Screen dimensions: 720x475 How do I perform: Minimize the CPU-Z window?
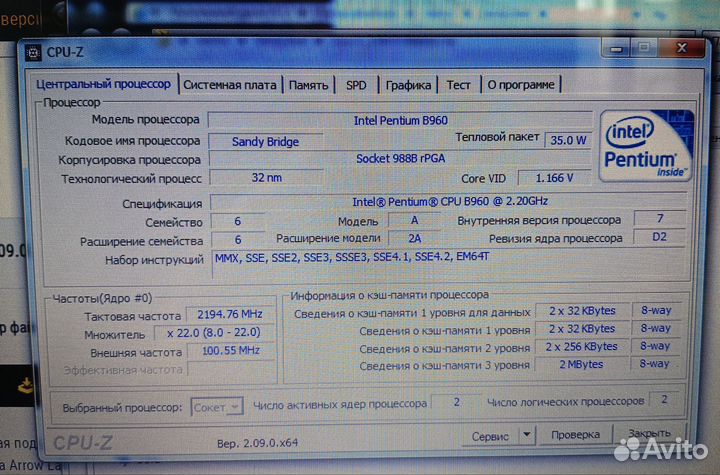tap(616, 48)
